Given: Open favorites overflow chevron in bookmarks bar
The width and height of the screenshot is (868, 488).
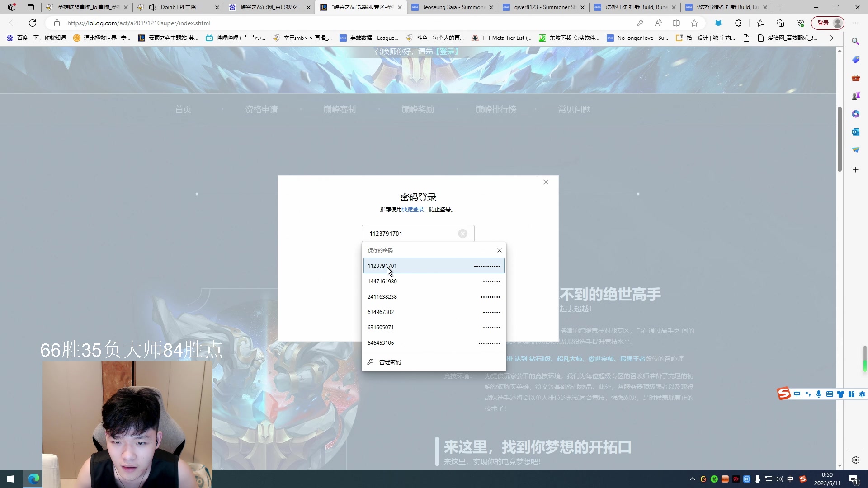Looking at the screenshot, I should (831, 38).
